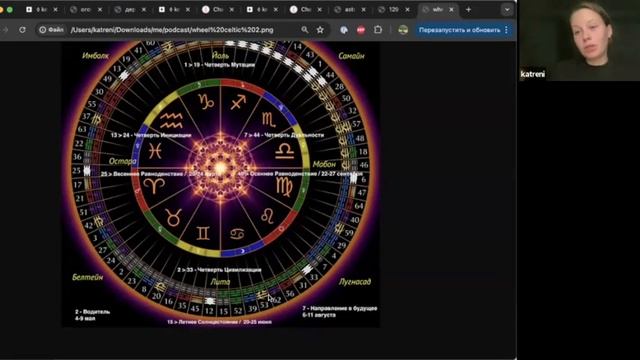Close the '120' tab
This screenshot has width=640, height=360.
coord(407,9)
